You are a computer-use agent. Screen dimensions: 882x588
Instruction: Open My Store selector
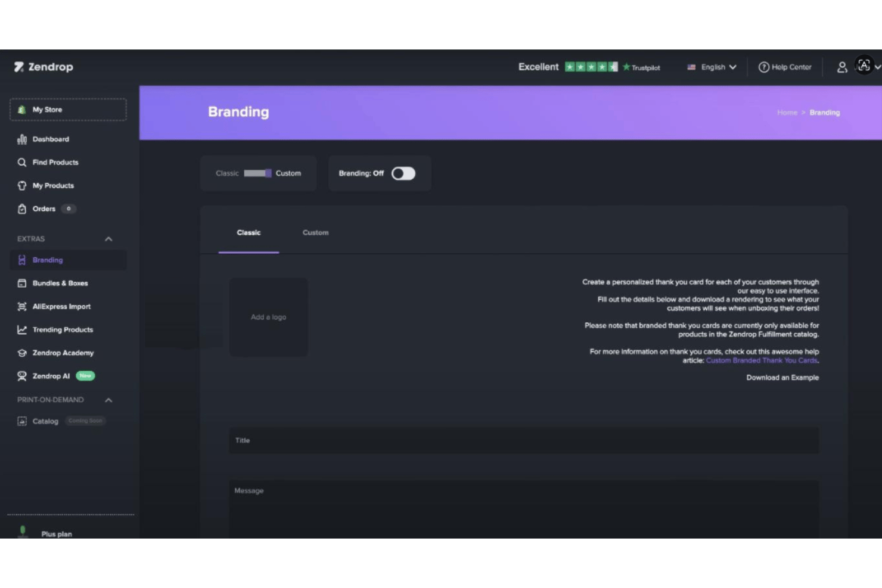point(68,110)
